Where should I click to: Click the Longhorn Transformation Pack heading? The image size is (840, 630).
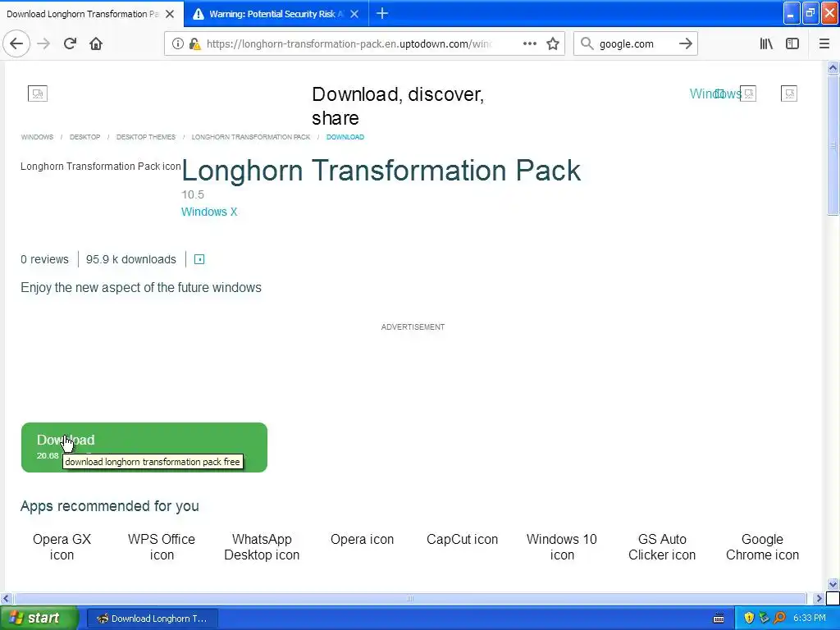(x=381, y=171)
